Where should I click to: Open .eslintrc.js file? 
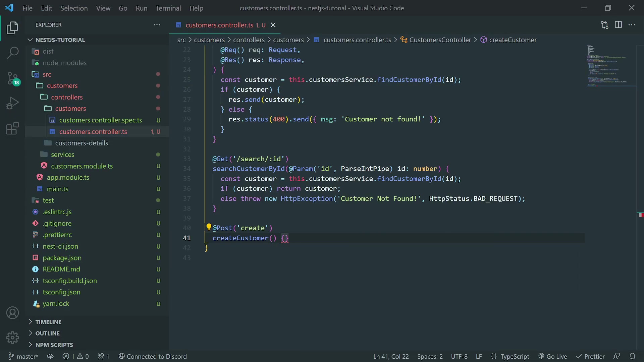click(97, 212)
